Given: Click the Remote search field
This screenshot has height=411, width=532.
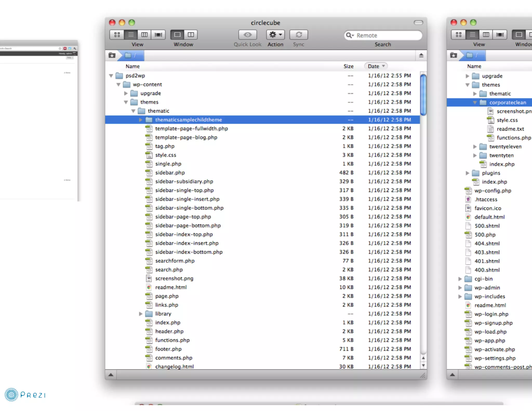Looking at the screenshot, I should point(387,35).
